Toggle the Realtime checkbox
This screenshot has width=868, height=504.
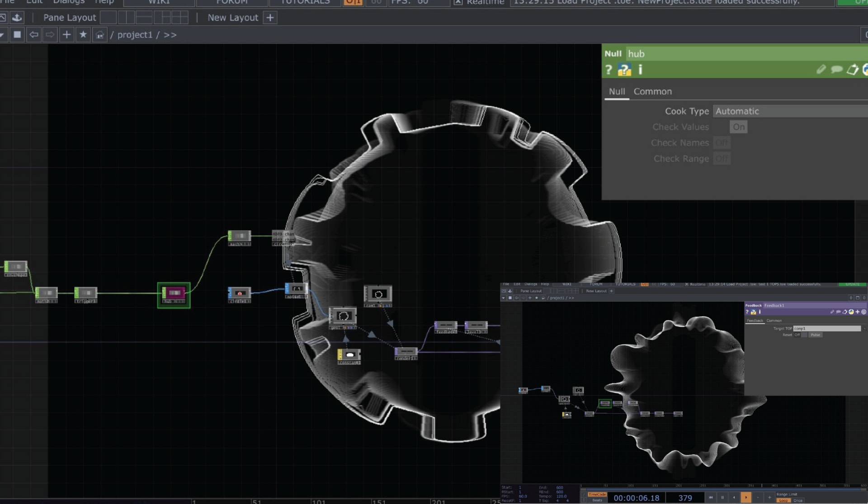click(x=458, y=2)
